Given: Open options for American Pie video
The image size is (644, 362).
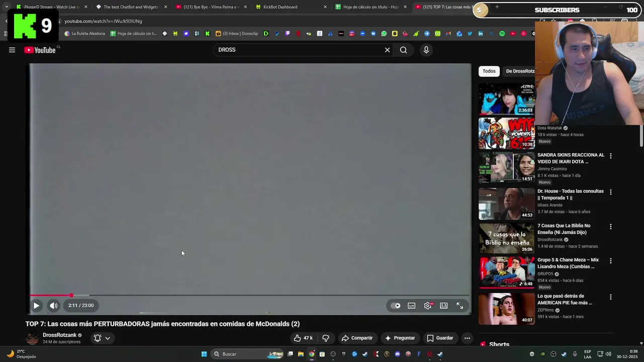Looking at the screenshot, I should coord(611,297).
